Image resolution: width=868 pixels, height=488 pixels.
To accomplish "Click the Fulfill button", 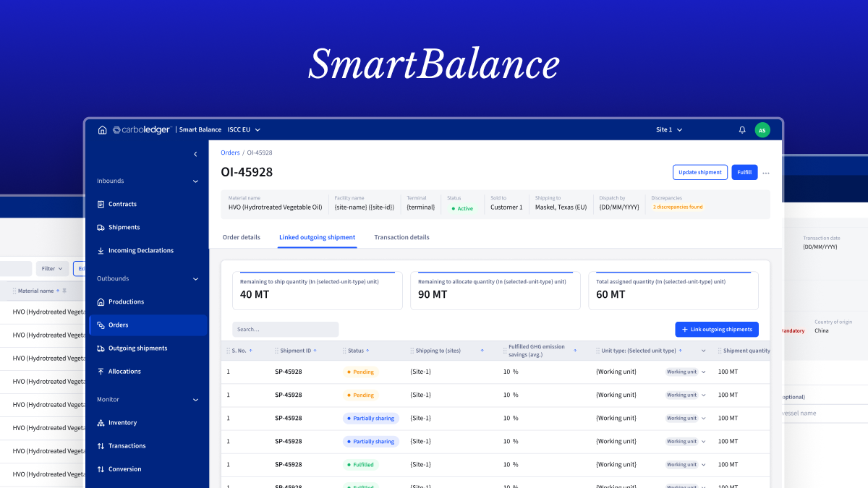I will tap(744, 172).
